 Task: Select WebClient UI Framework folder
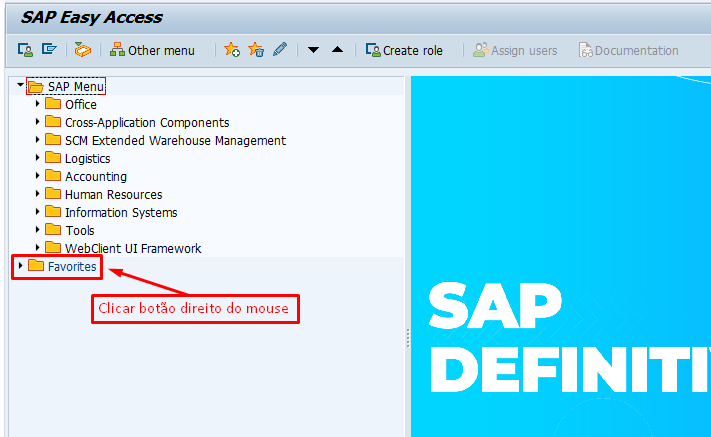(x=132, y=248)
